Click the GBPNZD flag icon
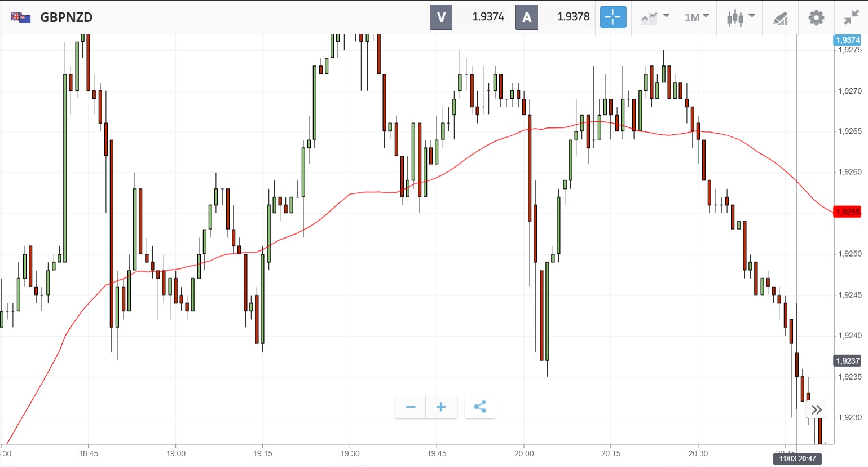868x467 pixels. tap(21, 17)
